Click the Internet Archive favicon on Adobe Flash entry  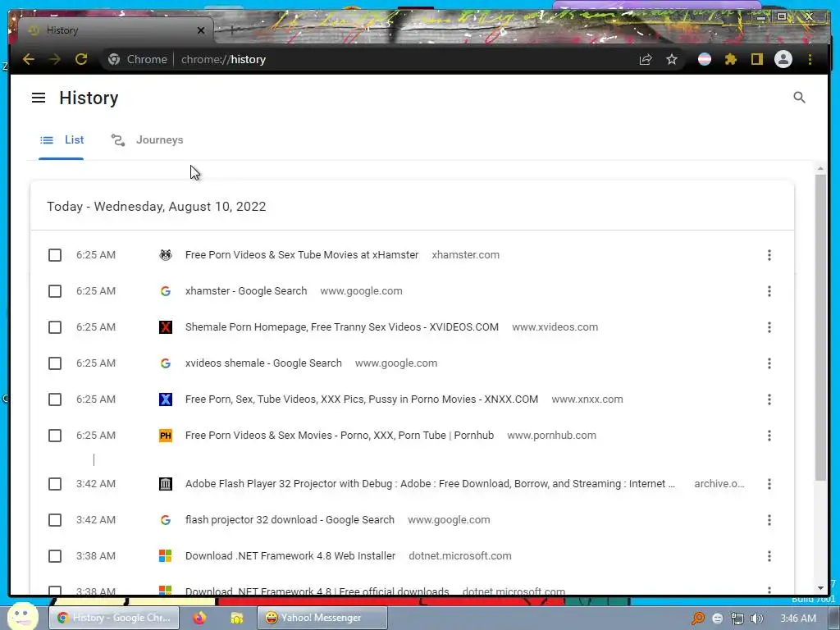coord(166,484)
